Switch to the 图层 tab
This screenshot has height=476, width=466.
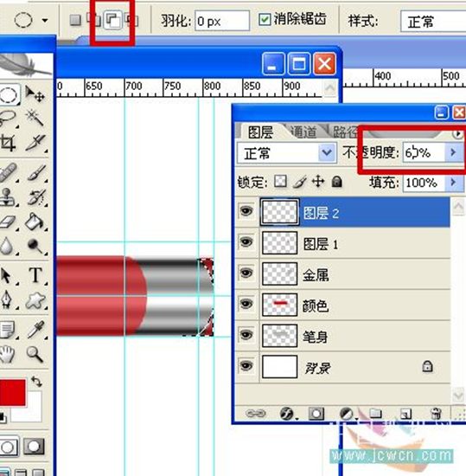[x=260, y=132]
